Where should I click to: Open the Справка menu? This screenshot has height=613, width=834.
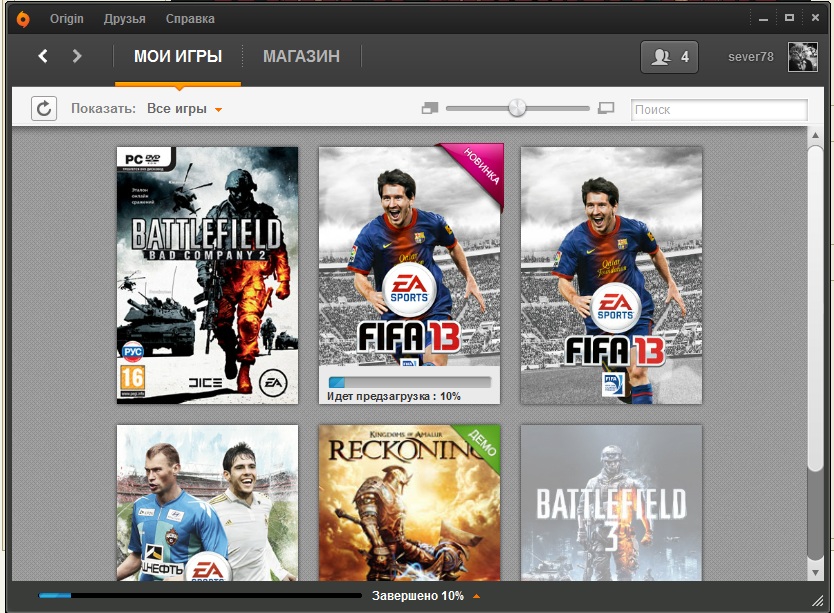tap(190, 19)
